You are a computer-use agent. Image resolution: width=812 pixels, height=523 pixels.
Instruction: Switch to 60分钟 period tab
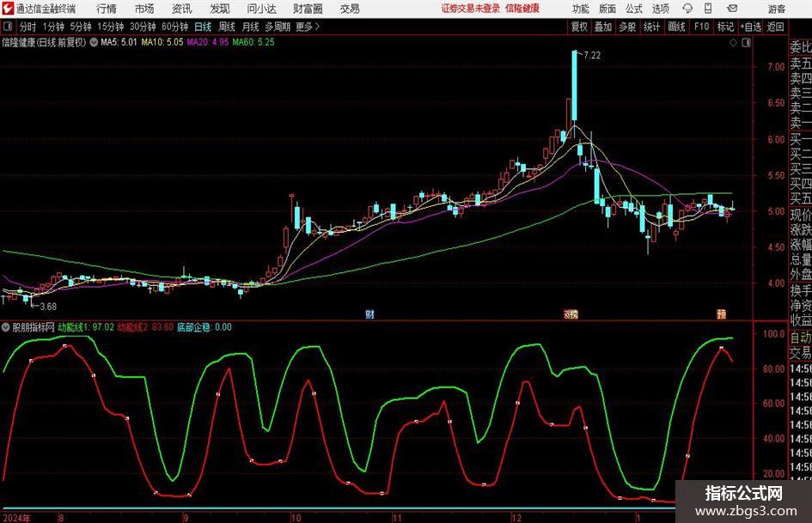[x=174, y=27]
